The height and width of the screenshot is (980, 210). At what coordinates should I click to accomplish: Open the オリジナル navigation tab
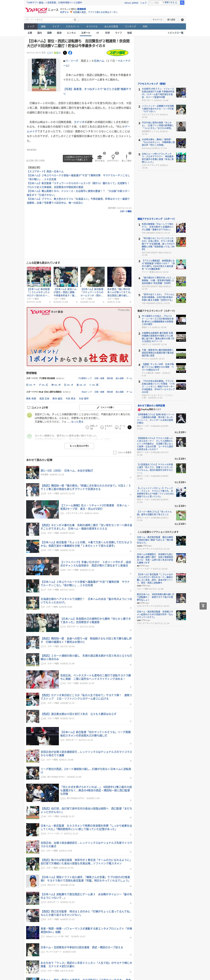pos(92,27)
